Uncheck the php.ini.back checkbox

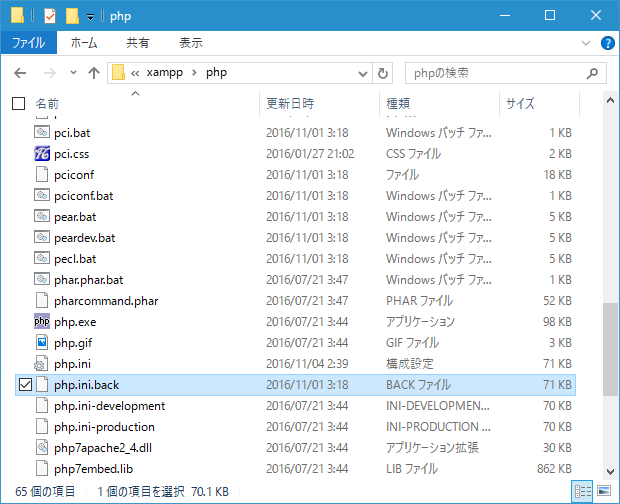tap(25, 384)
